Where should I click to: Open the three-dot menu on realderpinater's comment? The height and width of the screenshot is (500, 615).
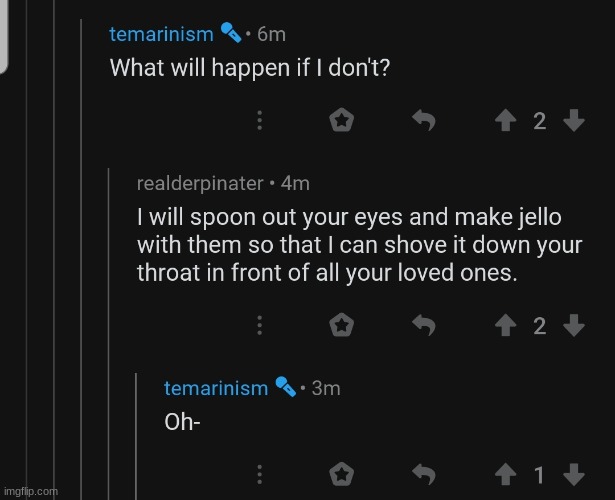pyautogui.click(x=259, y=325)
